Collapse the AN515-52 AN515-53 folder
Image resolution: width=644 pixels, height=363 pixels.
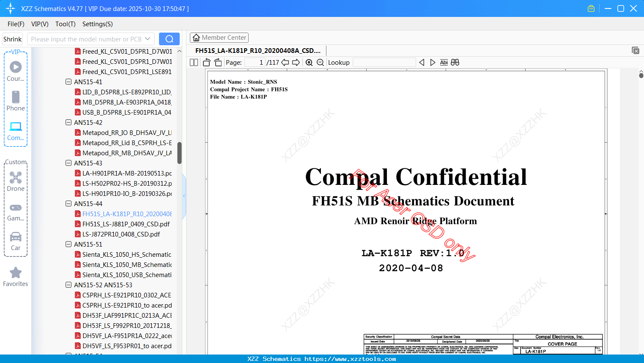point(69,285)
